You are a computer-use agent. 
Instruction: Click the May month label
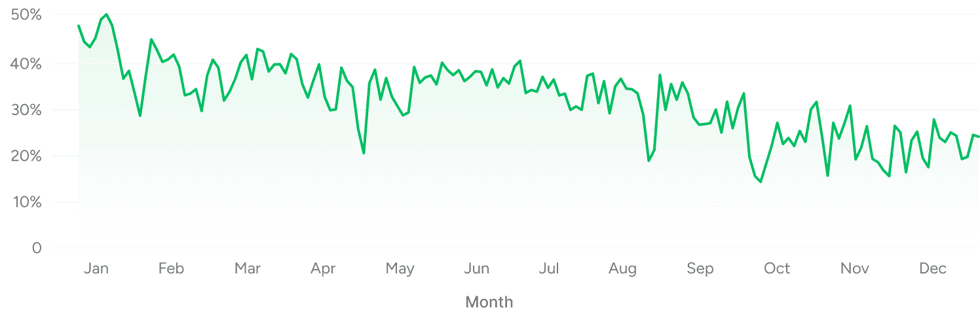[400, 269]
